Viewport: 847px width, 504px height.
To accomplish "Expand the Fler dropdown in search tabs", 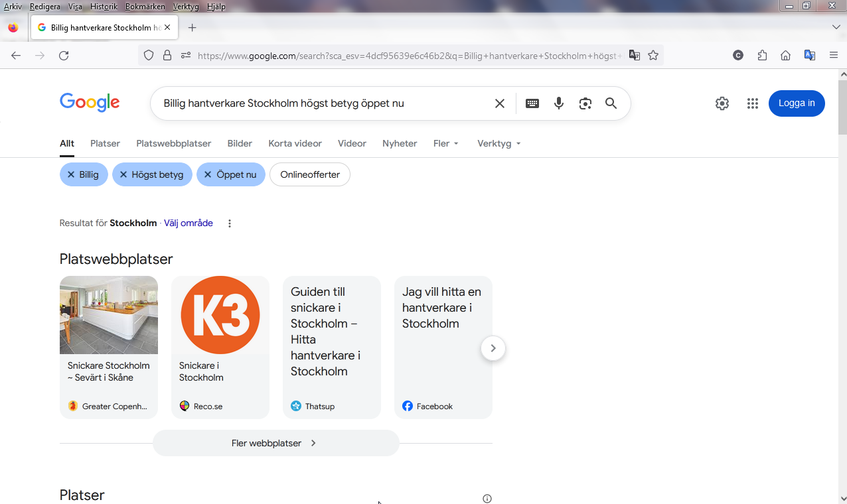I will [x=445, y=143].
